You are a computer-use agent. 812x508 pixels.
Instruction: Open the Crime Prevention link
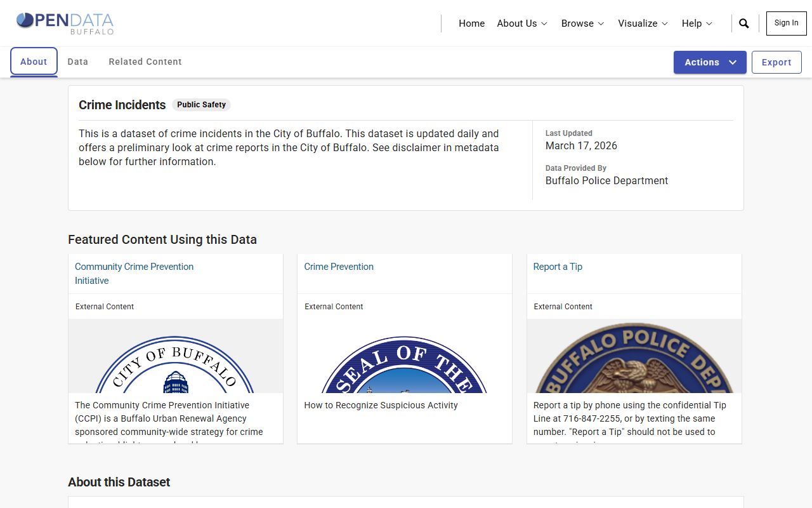(x=339, y=267)
